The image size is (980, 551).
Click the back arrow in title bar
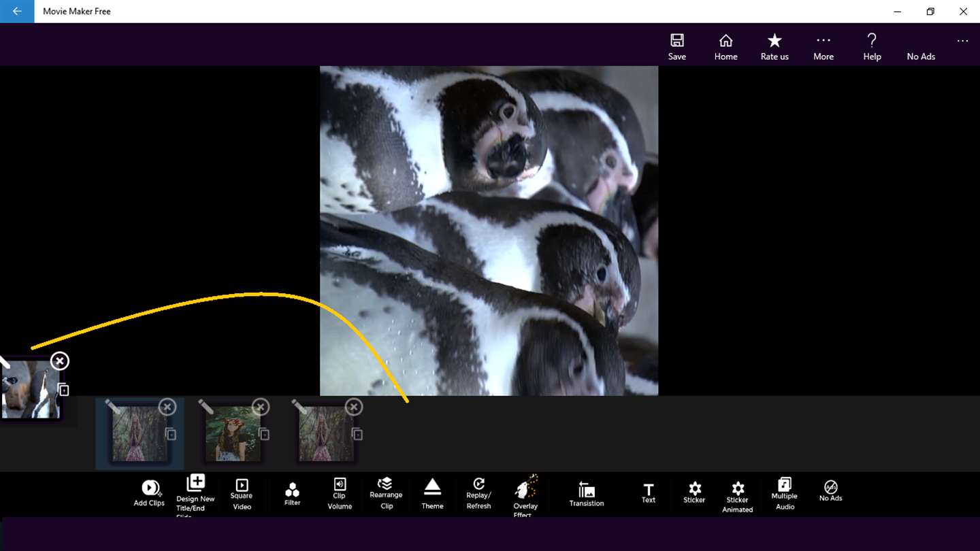tap(17, 12)
